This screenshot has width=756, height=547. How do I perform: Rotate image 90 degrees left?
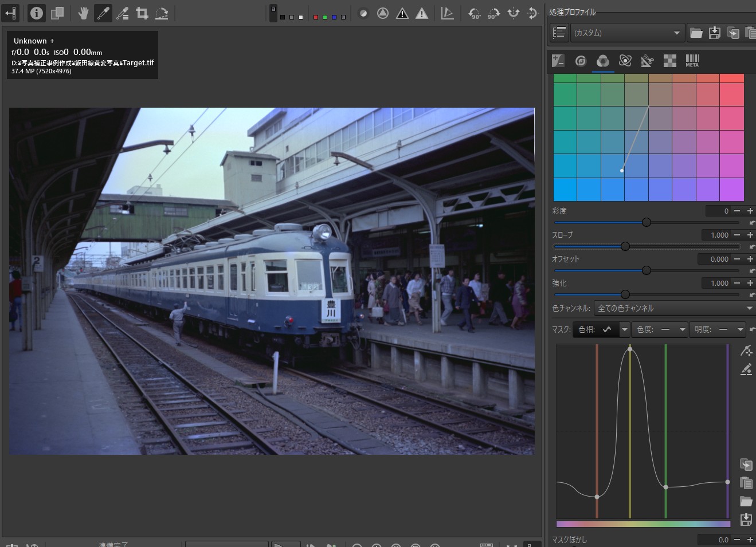point(474,13)
